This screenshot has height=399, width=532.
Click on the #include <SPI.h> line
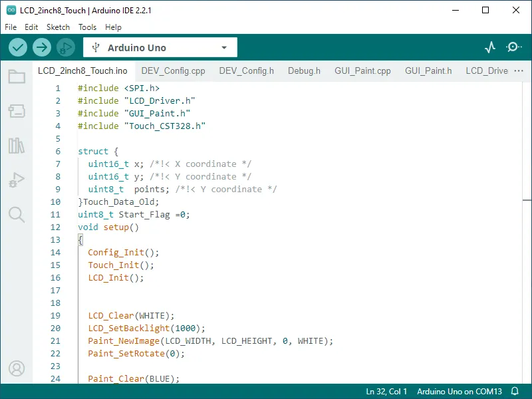click(x=118, y=88)
